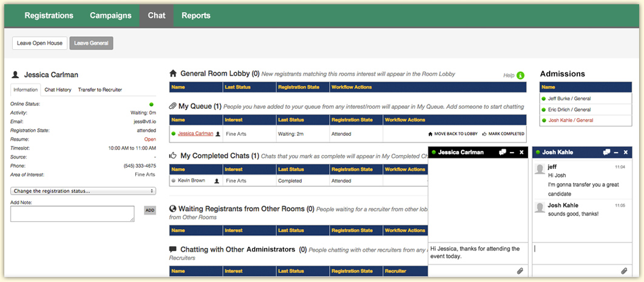Screen dimensions: 644x282
Task: Click the Leave Open House button
Action: point(39,43)
